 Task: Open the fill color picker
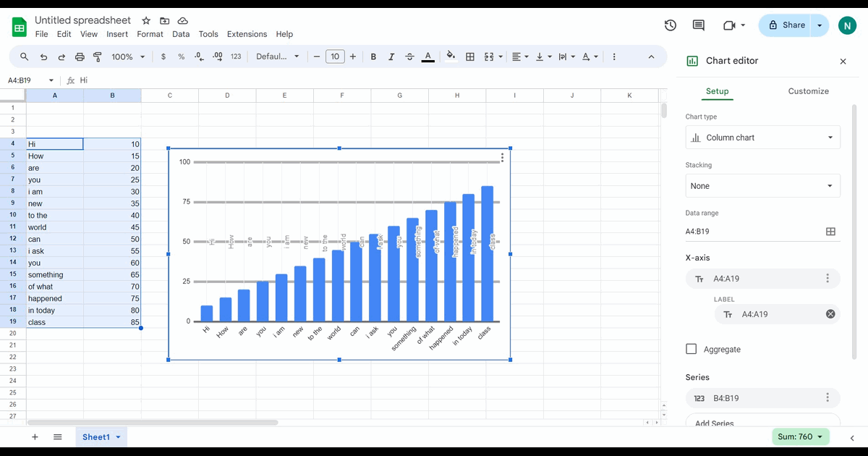tap(451, 56)
